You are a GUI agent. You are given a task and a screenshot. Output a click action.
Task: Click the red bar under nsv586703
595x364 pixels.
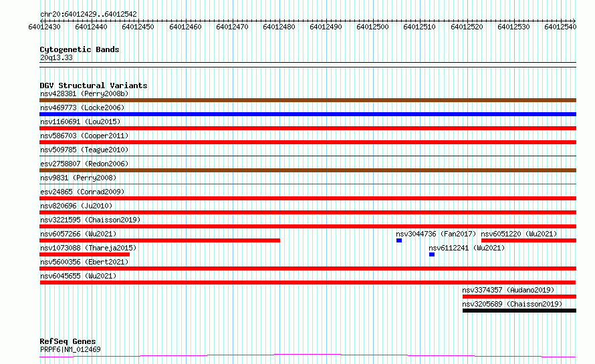(308, 142)
